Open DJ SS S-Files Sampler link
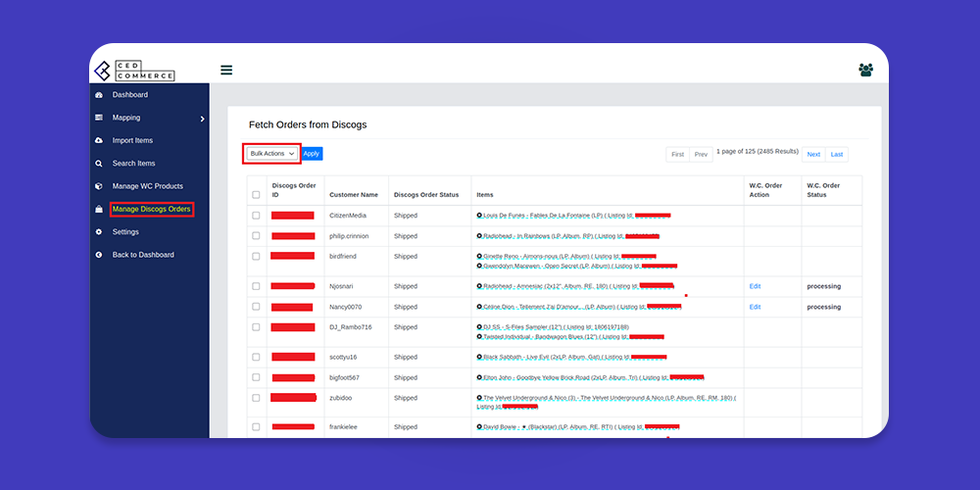The image size is (980, 490). pos(553,327)
